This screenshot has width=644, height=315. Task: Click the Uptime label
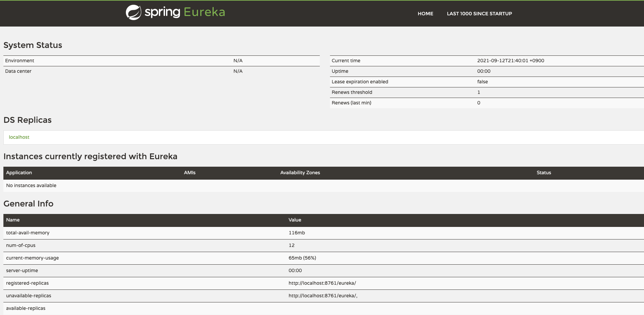340,71
